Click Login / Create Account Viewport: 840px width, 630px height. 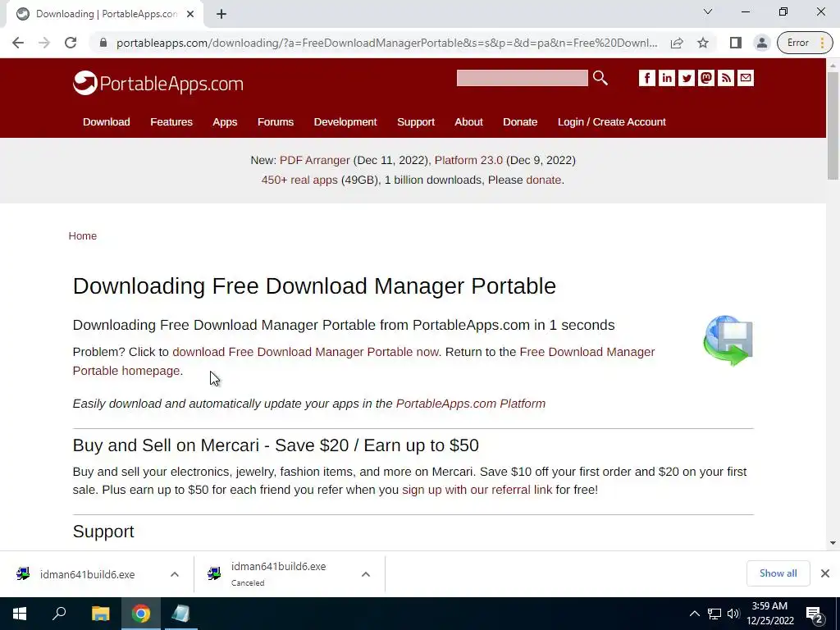point(612,122)
